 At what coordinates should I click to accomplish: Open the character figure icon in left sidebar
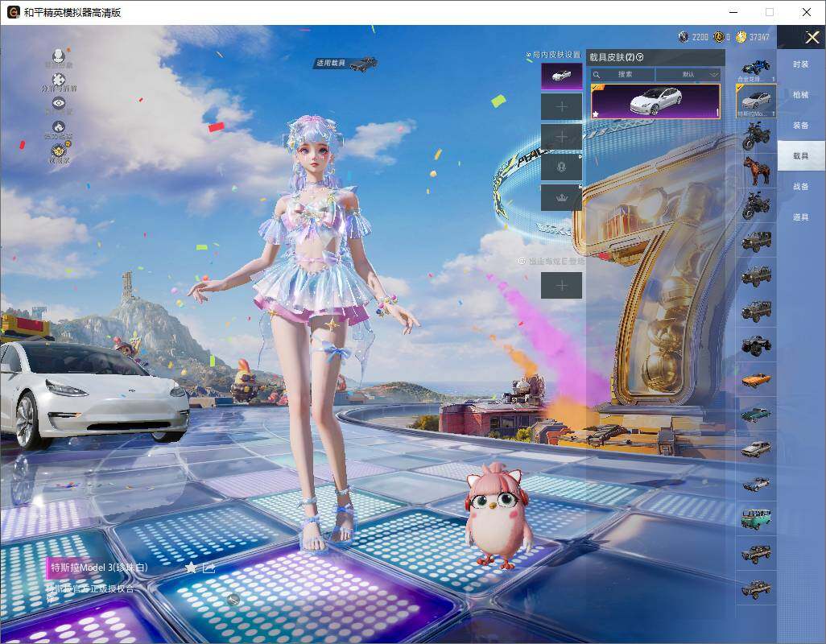click(x=59, y=56)
